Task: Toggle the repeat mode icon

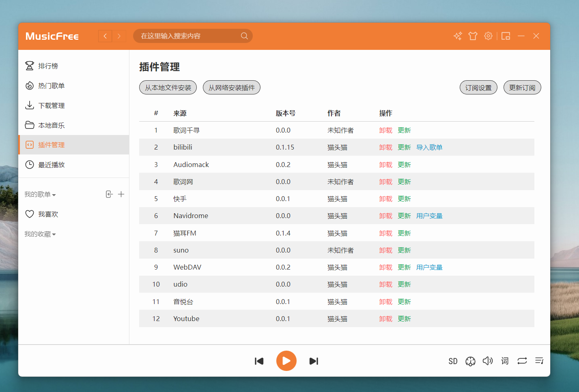Action: coord(522,361)
